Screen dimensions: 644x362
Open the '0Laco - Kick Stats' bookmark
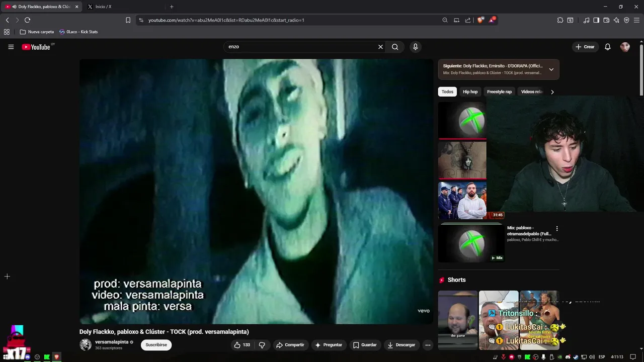pos(78,32)
